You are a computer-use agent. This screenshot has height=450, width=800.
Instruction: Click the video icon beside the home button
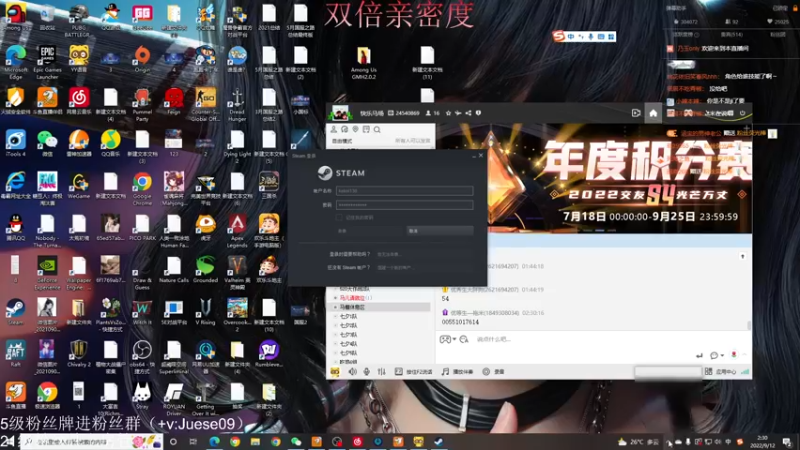tap(636, 113)
